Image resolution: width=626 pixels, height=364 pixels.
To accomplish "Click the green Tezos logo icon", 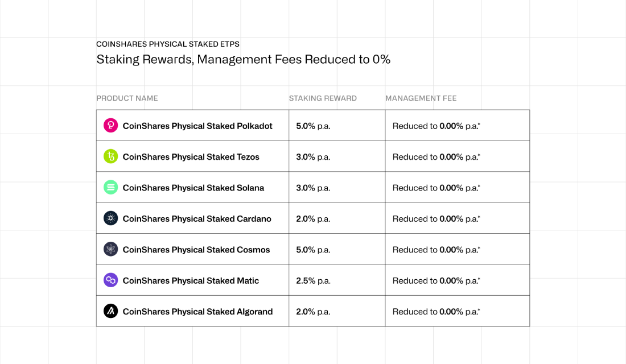I will point(110,156).
